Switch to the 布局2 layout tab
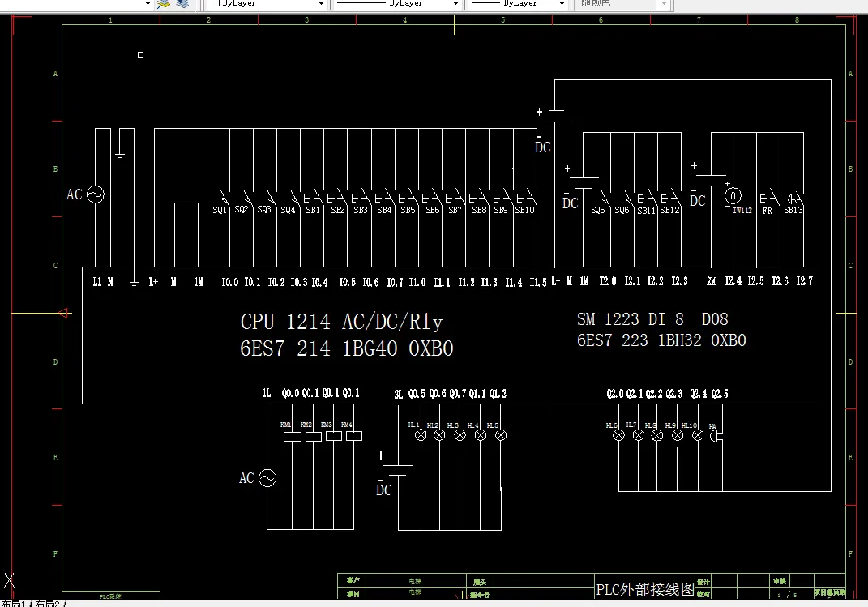The width and height of the screenshot is (868, 607). [x=47, y=603]
